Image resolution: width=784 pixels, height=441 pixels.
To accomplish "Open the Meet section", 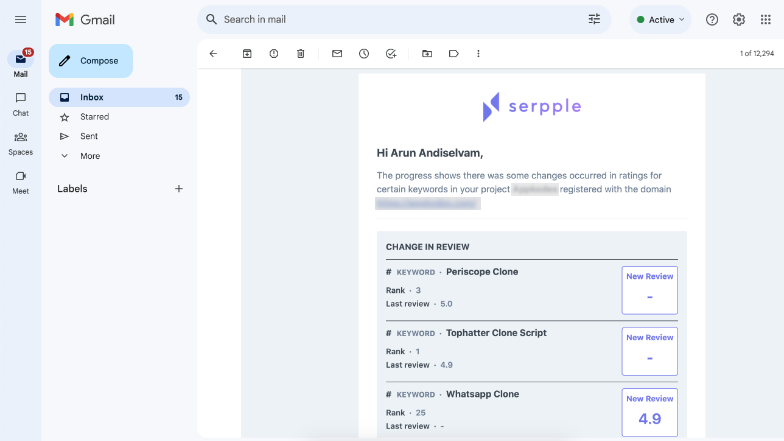I will pos(20,182).
